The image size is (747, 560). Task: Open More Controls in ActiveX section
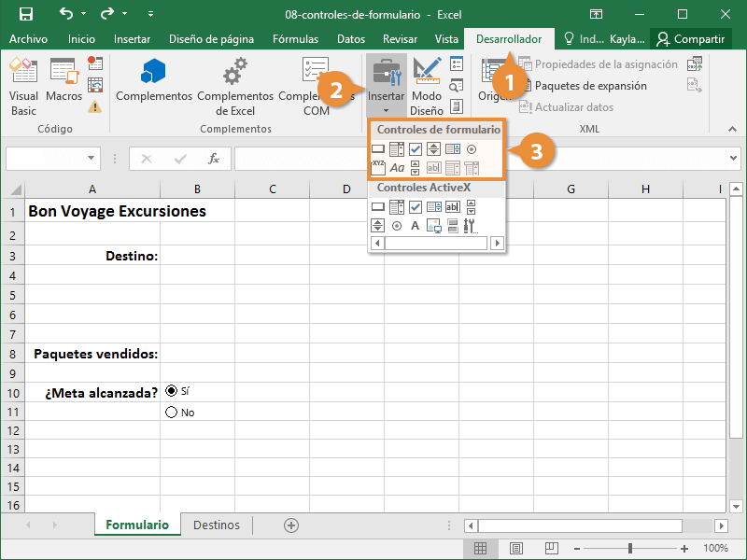[471, 226]
